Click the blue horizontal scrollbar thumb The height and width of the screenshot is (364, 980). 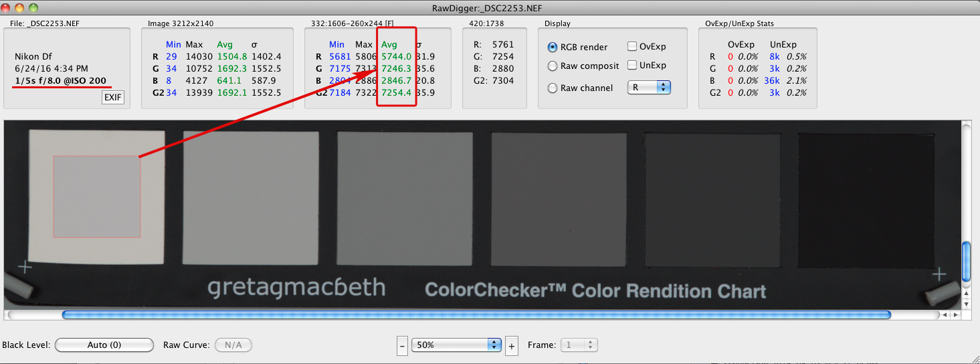click(x=476, y=315)
